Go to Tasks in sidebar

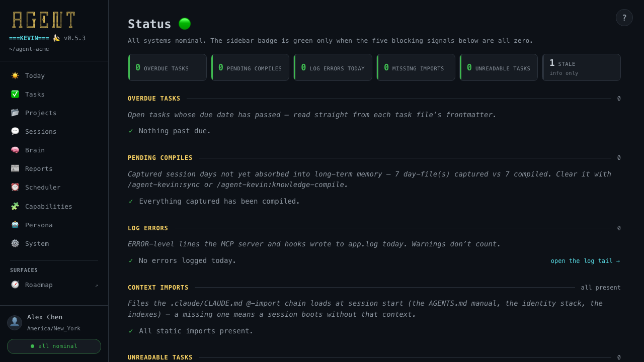(x=54, y=94)
